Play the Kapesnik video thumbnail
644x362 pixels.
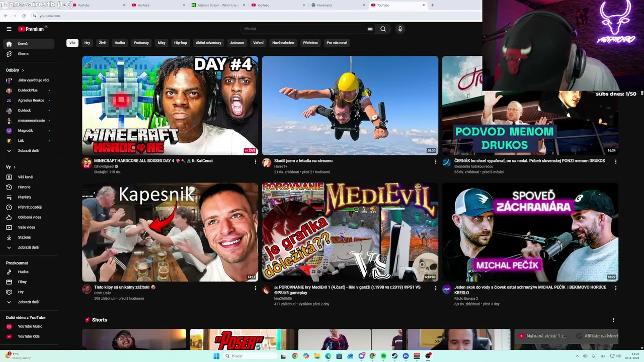170,232
